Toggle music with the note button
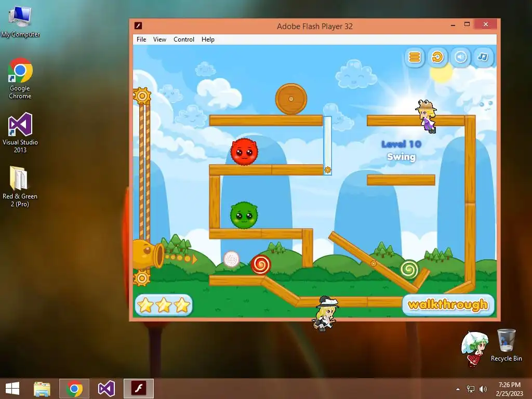The width and height of the screenshot is (532, 399). (483, 57)
